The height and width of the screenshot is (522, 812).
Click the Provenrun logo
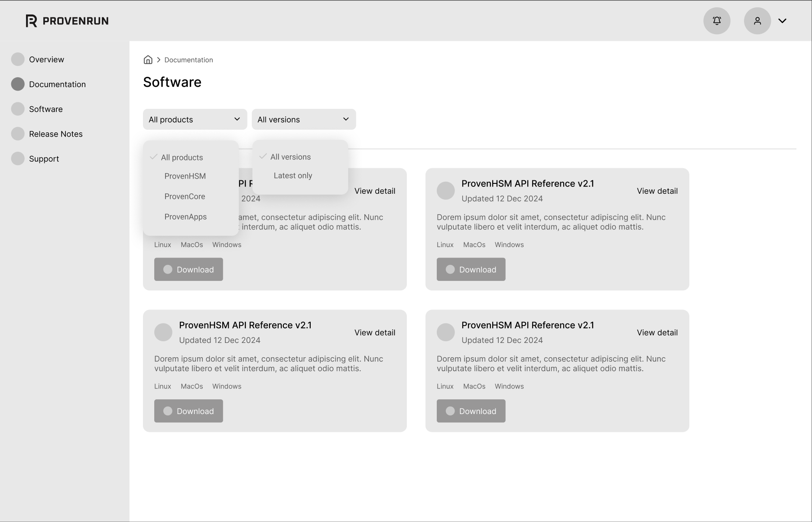(67, 21)
